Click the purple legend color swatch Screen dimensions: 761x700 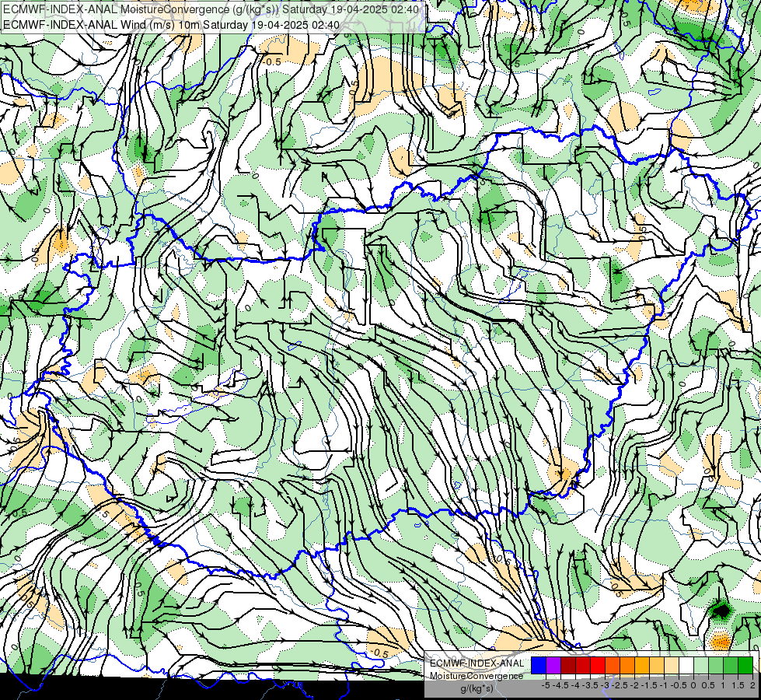click(553, 665)
